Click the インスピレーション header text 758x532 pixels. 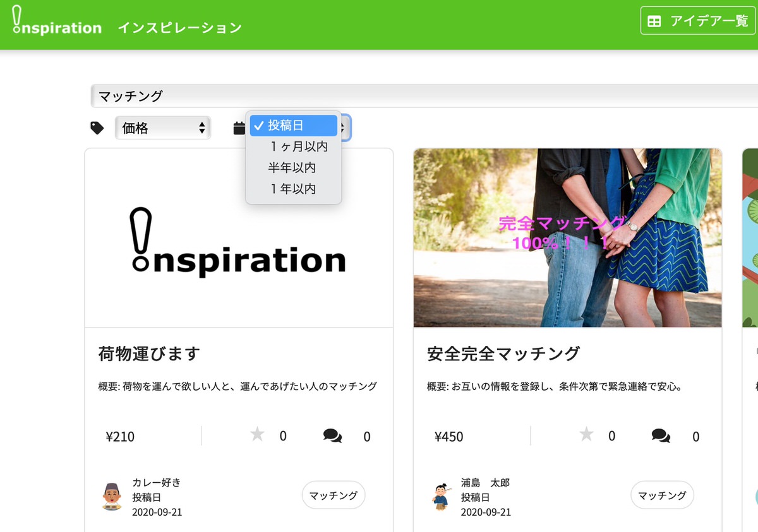point(179,28)
